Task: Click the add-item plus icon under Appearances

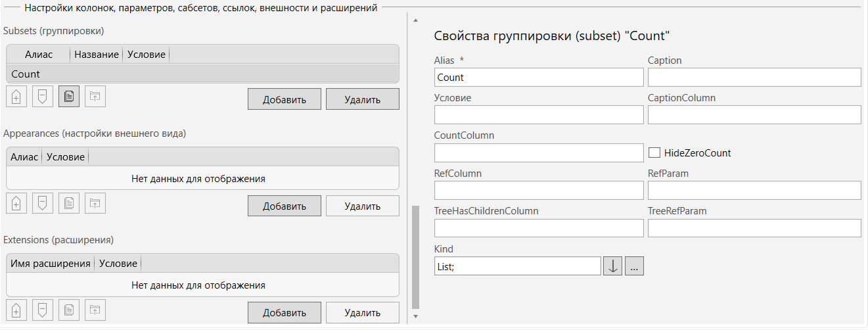Action: pos(16,203)
